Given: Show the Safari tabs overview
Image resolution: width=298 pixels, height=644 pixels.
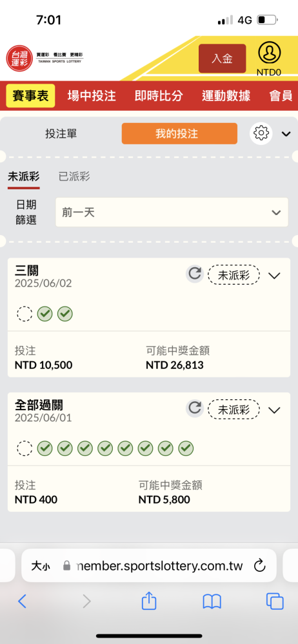Looking at the screenshot, I should 275,601.
